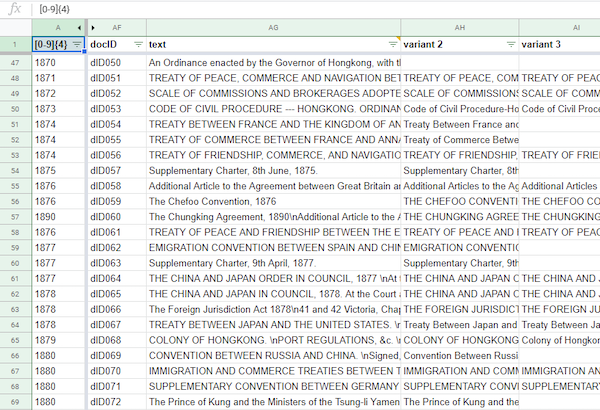Select row 57 header
Screen dimensions: 600x410
pos(15,217)
